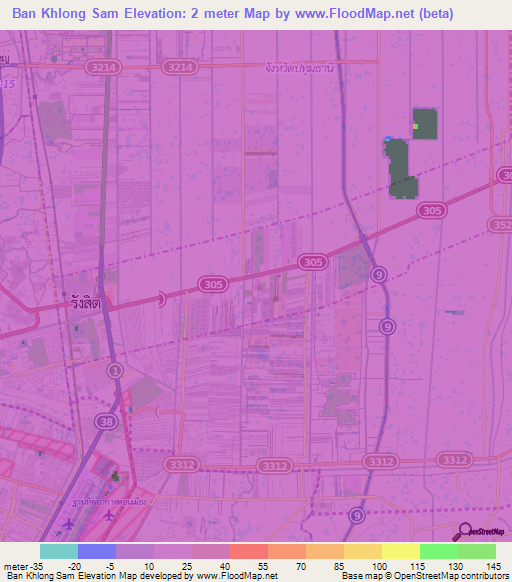The height and width of the screenshot is (582, 512).
Task: Click the square dark grey lake
Action: pyautogui.click(x=425, y=124)
